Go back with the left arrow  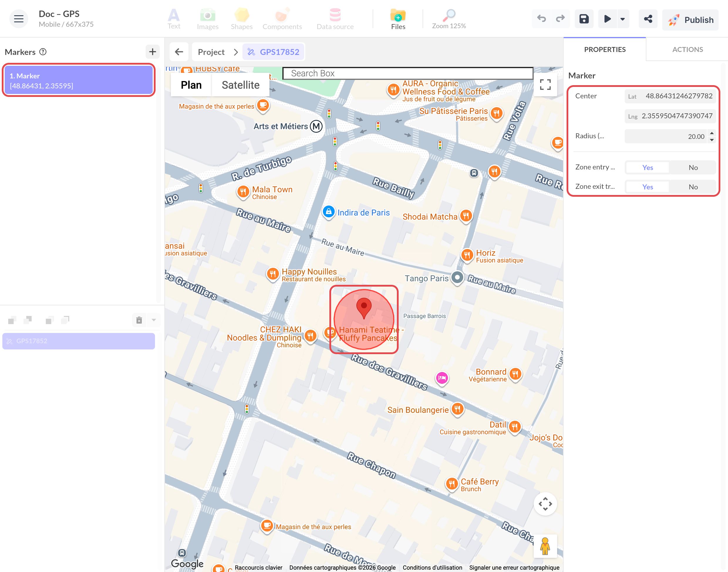[x=179, y=52]
